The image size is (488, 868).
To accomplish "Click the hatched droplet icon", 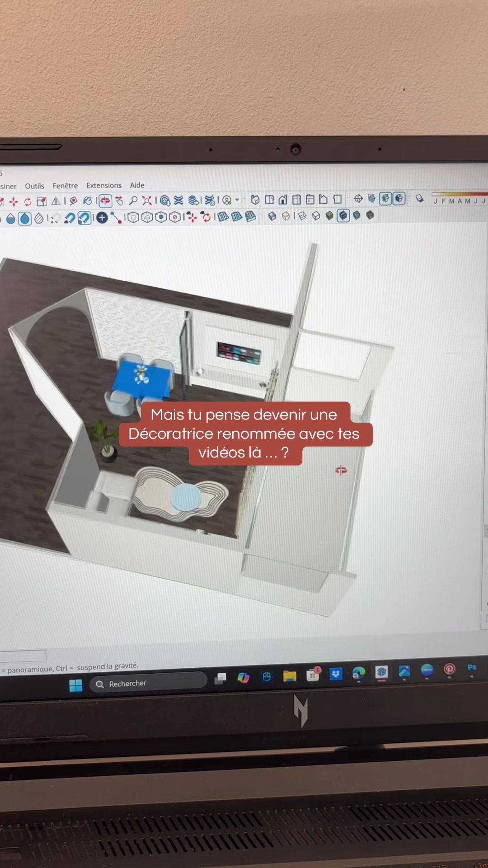I will click(39, 219).
